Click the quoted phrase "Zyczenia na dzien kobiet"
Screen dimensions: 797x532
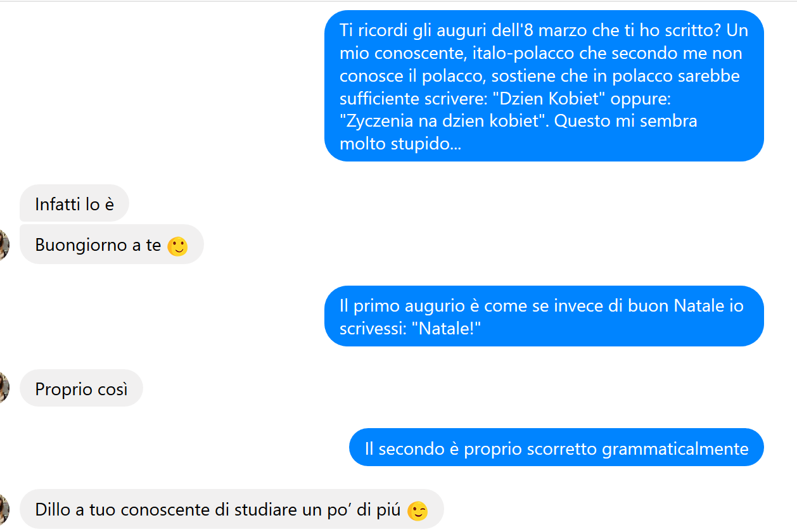[444, 121]
